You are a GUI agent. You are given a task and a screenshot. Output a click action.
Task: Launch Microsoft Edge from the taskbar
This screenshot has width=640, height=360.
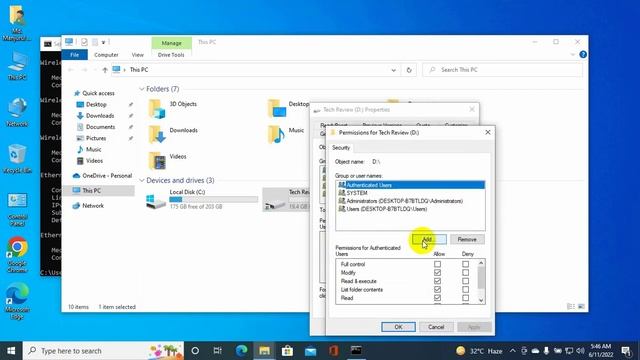coord(241,351)
